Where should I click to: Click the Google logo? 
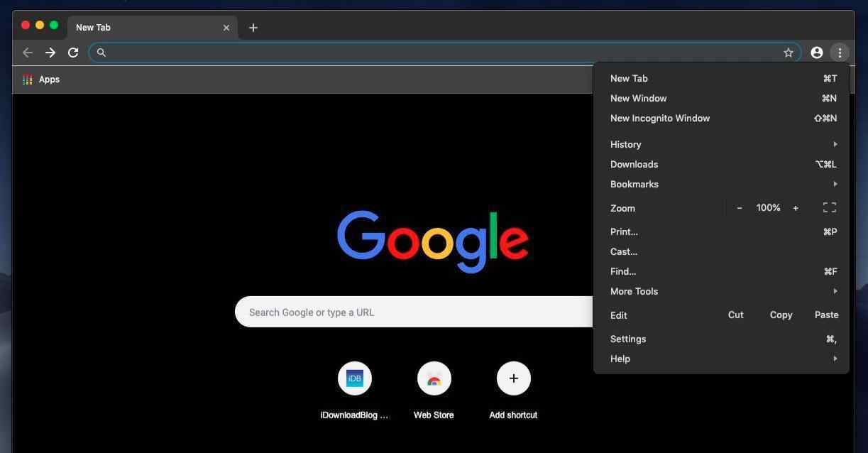pyautogui.click(x=433, y=241)
